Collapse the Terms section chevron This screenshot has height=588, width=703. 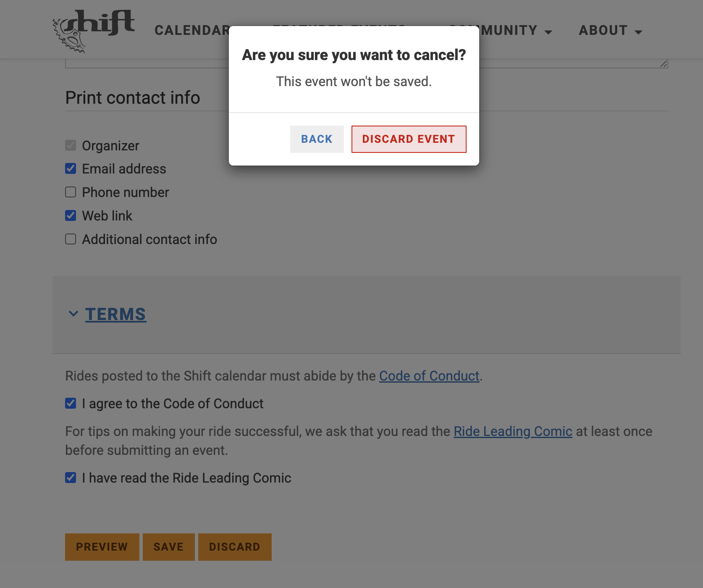tap(73, 314)
